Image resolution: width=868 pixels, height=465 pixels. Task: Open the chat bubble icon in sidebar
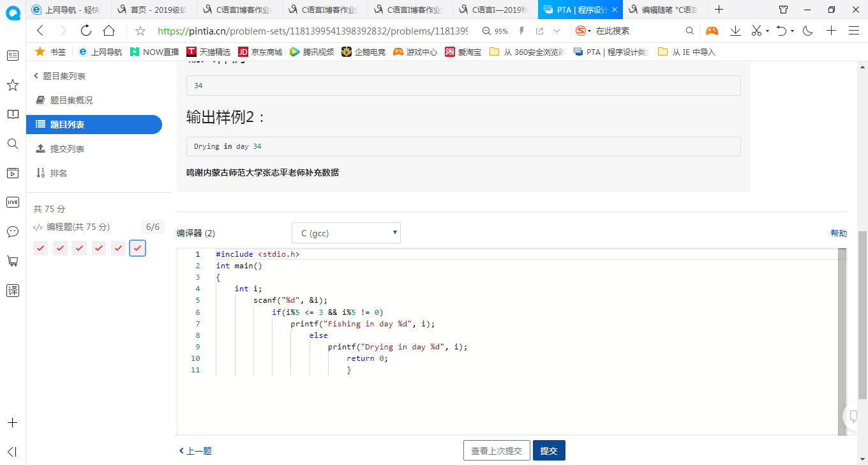[x=12, y=231]
